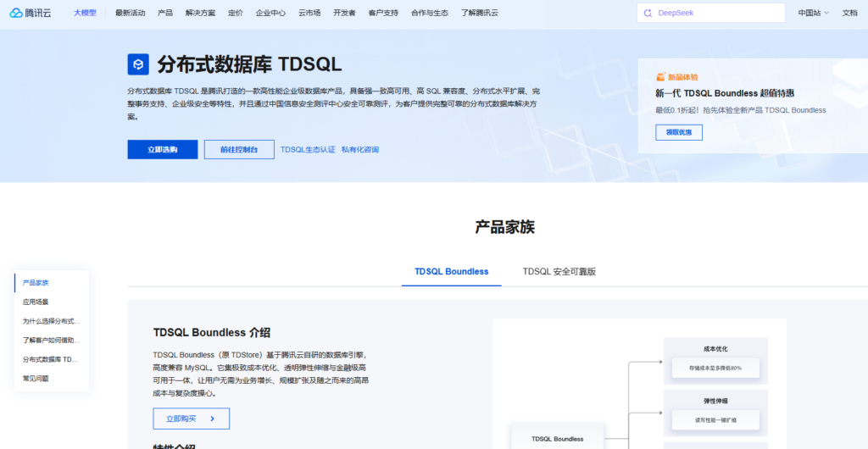Jump to 分布式数据库 TD… side nav item

coord(52,359)
